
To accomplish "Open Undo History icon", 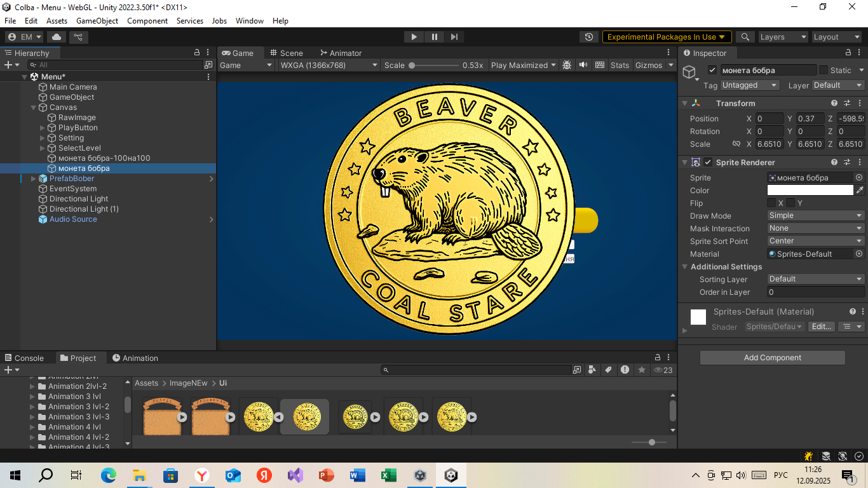I will point(589,37).
